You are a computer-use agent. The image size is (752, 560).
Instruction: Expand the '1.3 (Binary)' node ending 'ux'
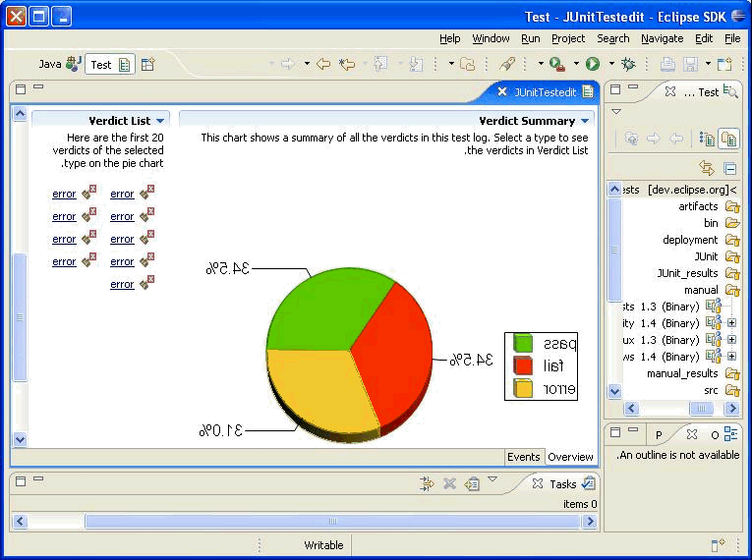click(731, 340)
